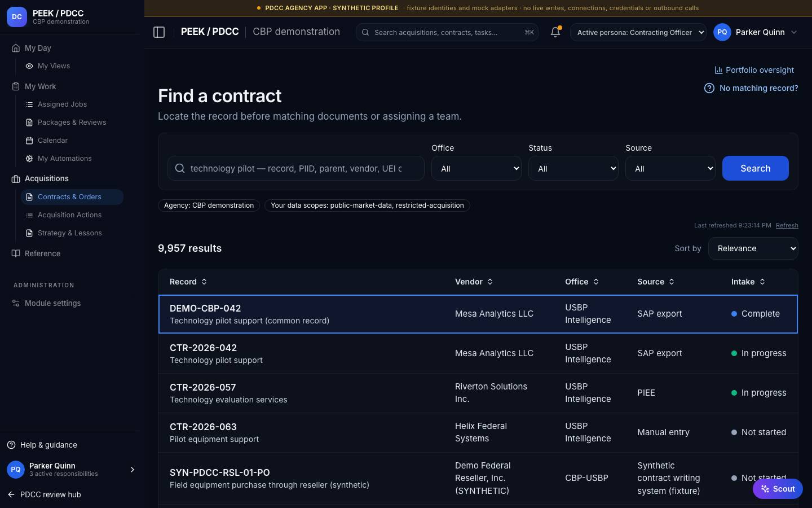Open the notifications bell

point(555,32)
